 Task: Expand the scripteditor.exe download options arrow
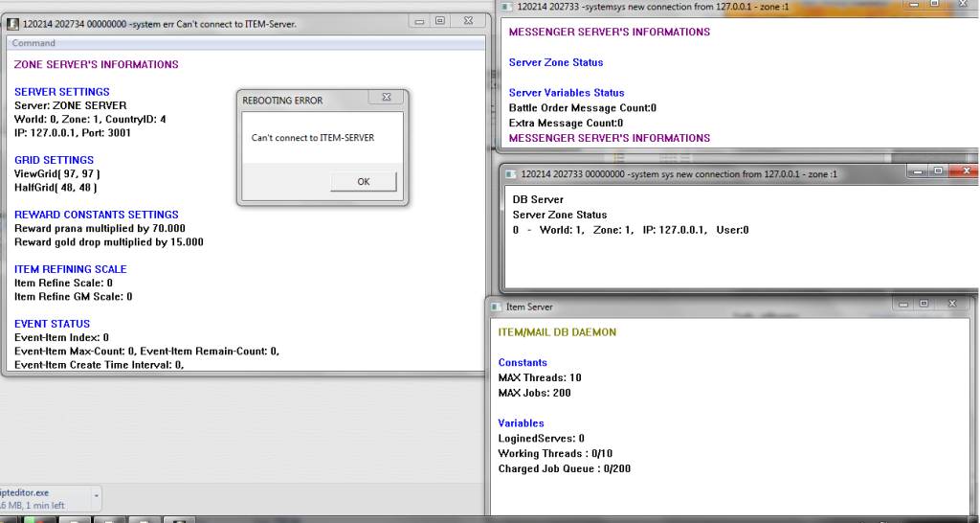click(x=96, y=496)
